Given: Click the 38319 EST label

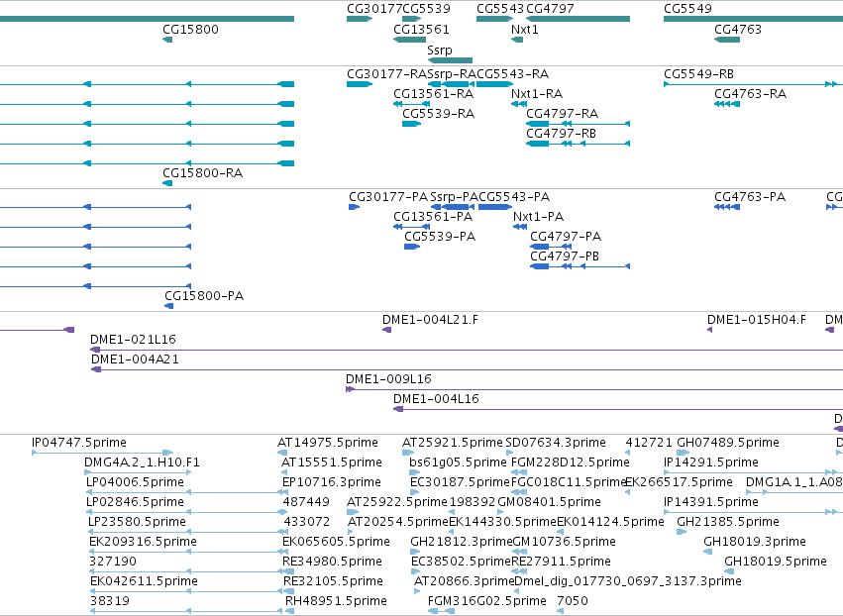Looking at the screenshot, I should (110, 602).
